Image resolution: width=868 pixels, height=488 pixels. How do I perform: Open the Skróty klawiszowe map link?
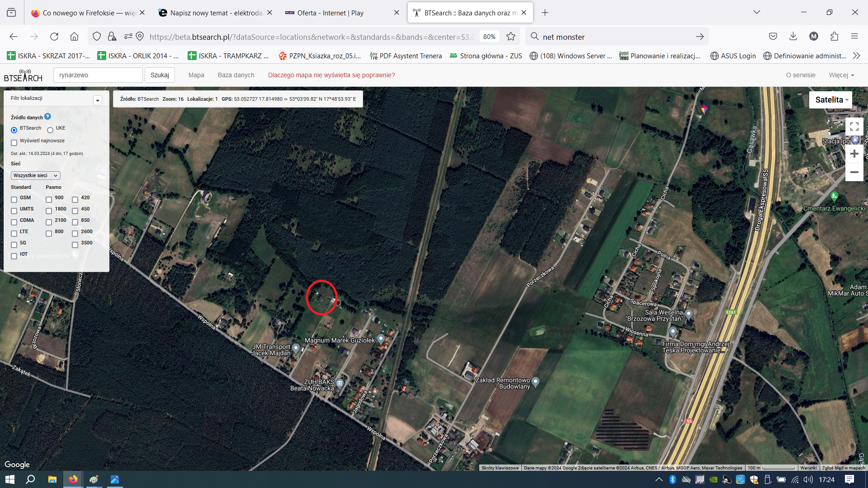click(x=500, y=468)
